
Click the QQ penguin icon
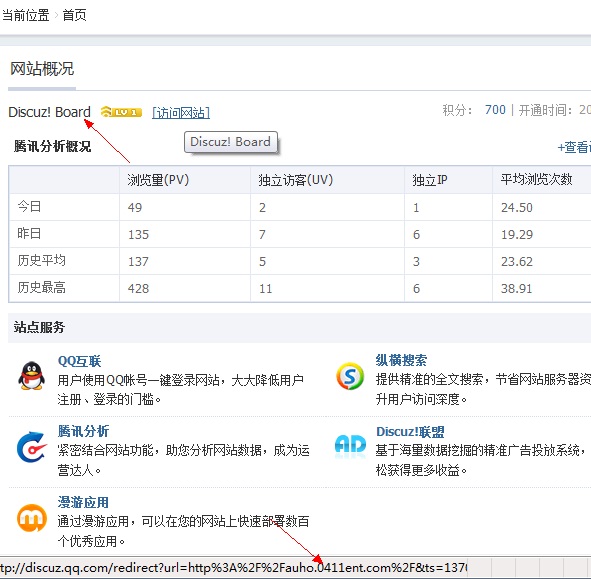point(32,376)
